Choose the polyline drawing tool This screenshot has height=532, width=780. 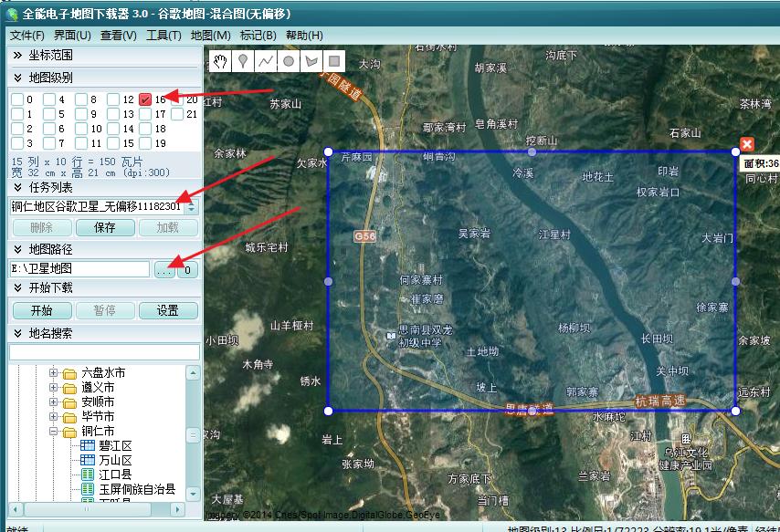coord(265,61)
